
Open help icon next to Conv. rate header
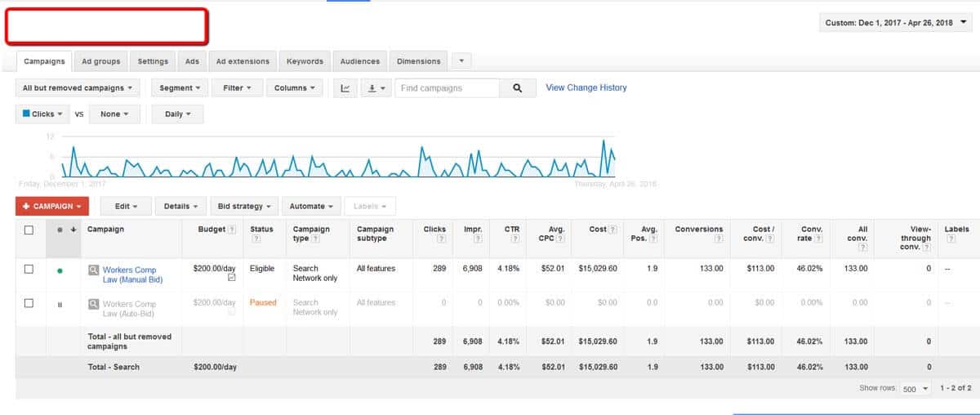(818, 239)
